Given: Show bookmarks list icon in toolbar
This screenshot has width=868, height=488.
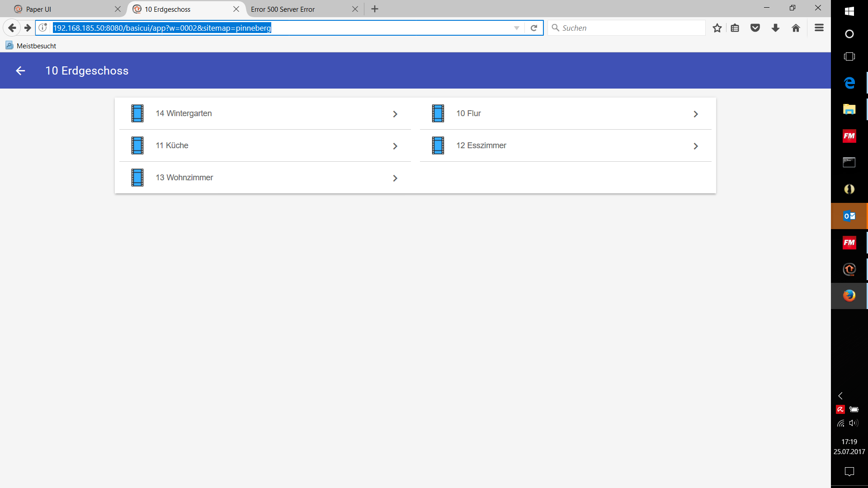Looking at the screenshot, I should pos(735,28).
